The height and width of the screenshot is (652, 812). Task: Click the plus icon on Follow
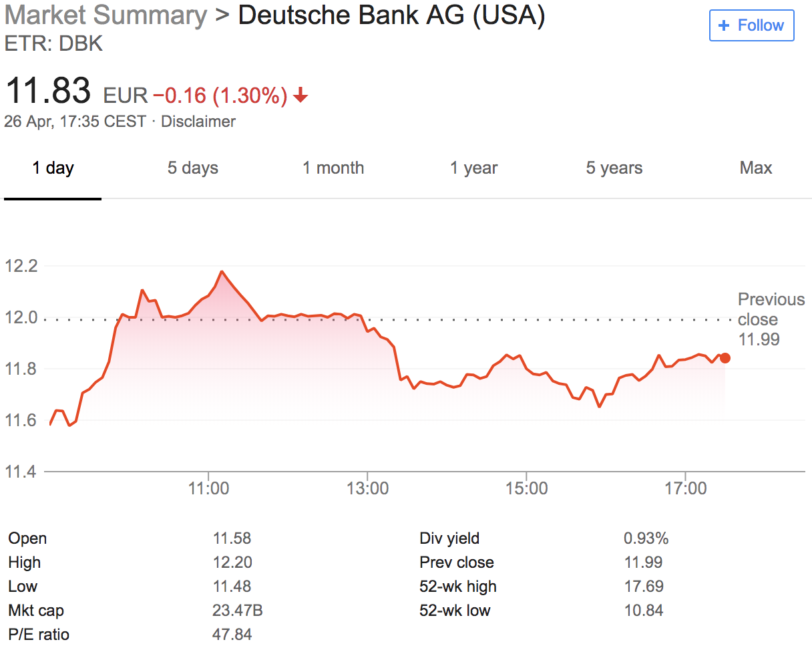(723, 26)
